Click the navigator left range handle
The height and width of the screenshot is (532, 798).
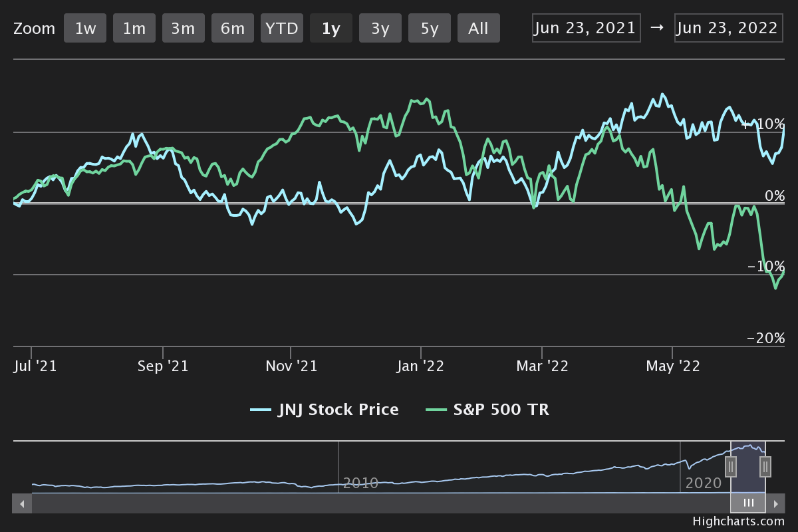pos(731,467)
